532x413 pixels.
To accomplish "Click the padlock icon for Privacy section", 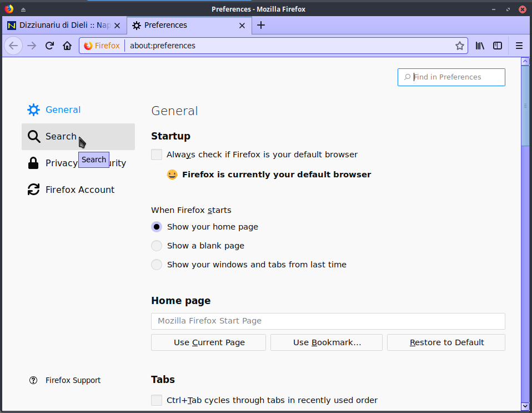I will [33, 163].
